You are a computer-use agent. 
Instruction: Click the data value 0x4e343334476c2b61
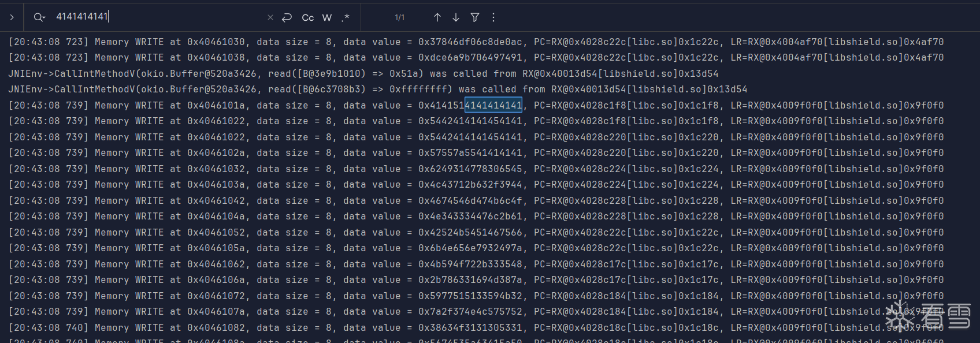470,217
